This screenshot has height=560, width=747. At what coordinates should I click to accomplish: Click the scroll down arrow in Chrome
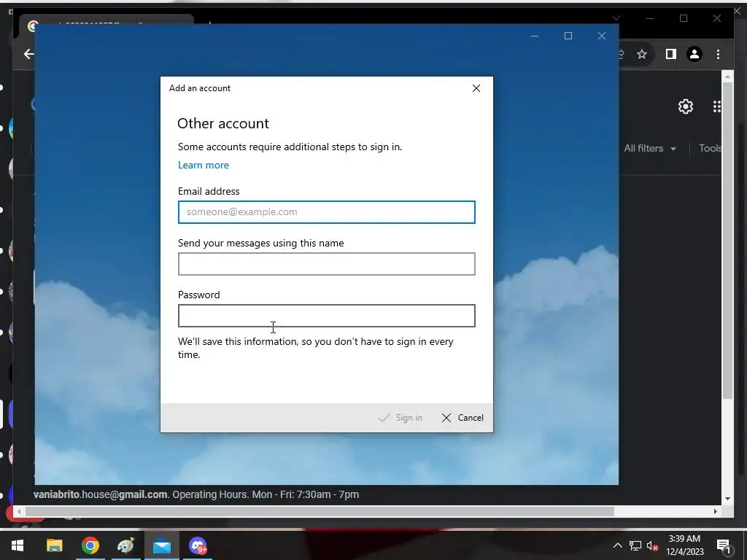coord(727,499)
